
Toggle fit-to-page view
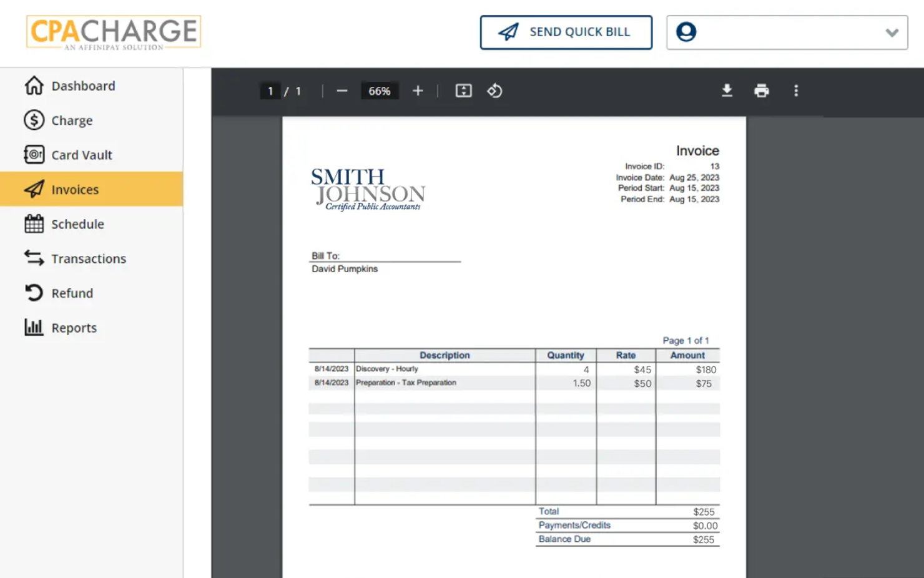tap(463, 91)
